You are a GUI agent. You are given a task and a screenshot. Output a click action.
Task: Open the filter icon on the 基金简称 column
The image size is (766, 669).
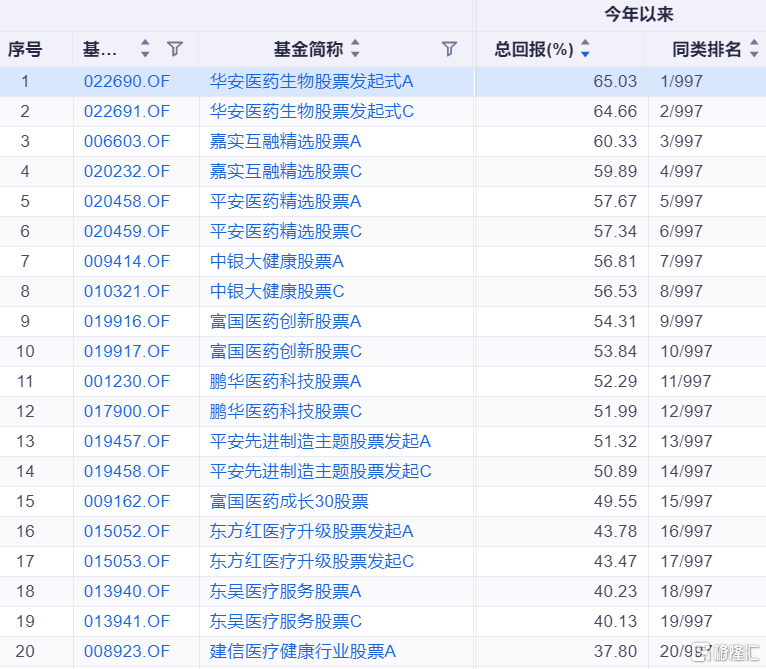coord(449,49)
